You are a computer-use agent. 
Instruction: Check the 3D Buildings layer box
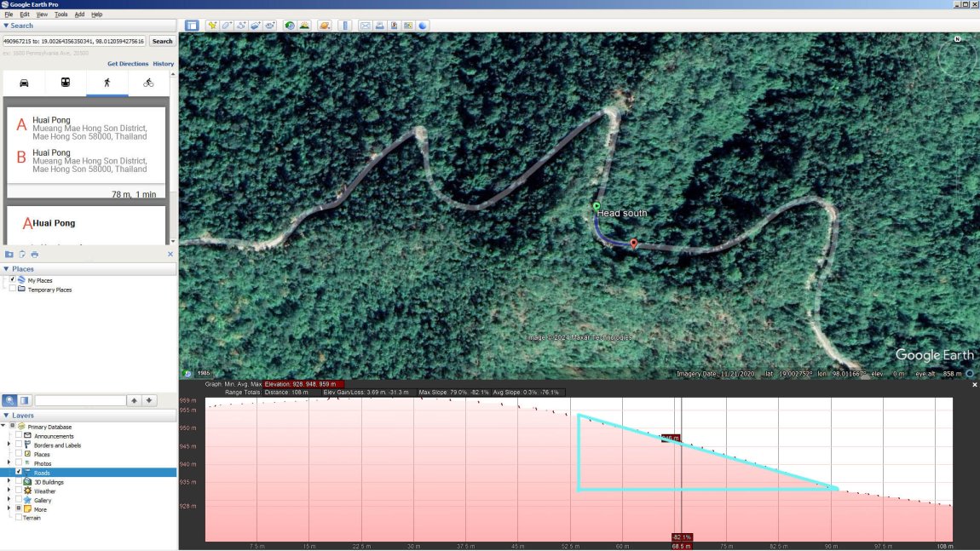click(19, 482)
